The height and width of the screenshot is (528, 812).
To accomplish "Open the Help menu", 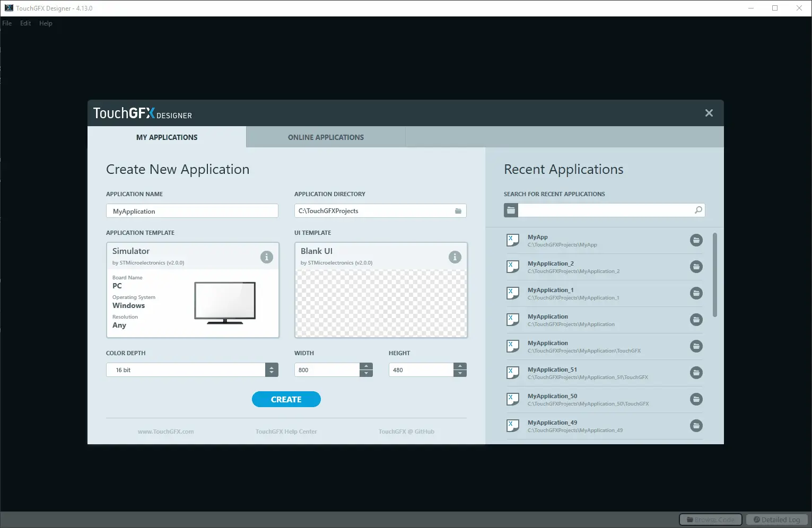I will [x=46, y=23].
